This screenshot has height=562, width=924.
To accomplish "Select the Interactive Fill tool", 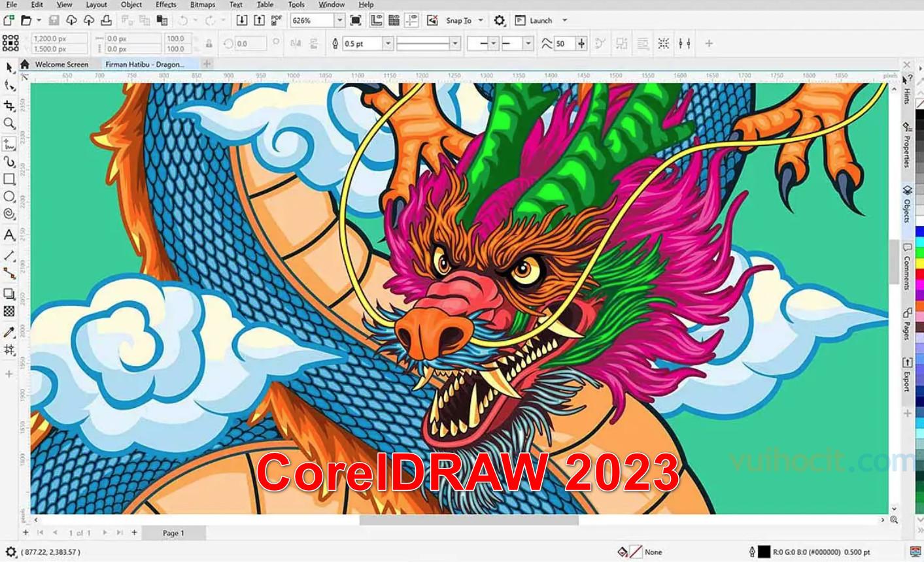I will [9, 350].
